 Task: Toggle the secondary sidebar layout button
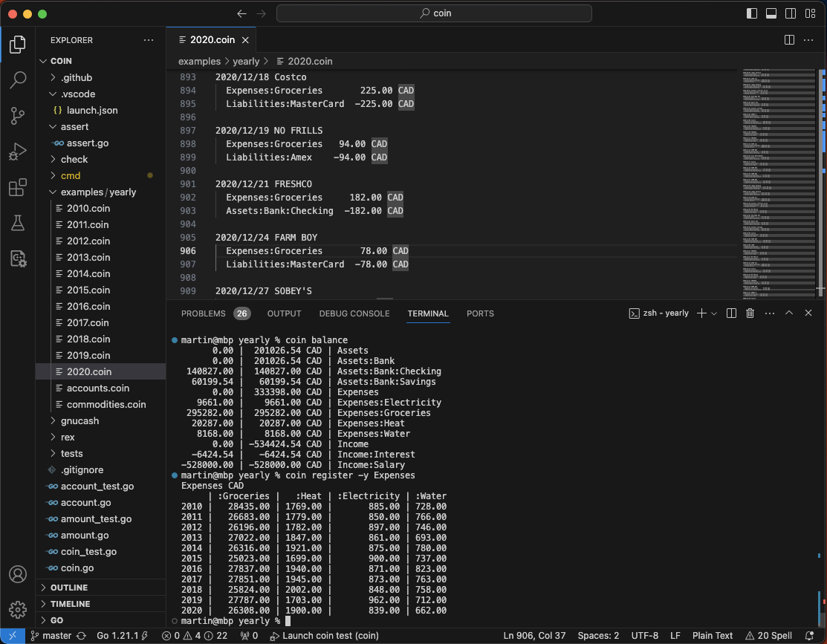[x=791, y=13]
